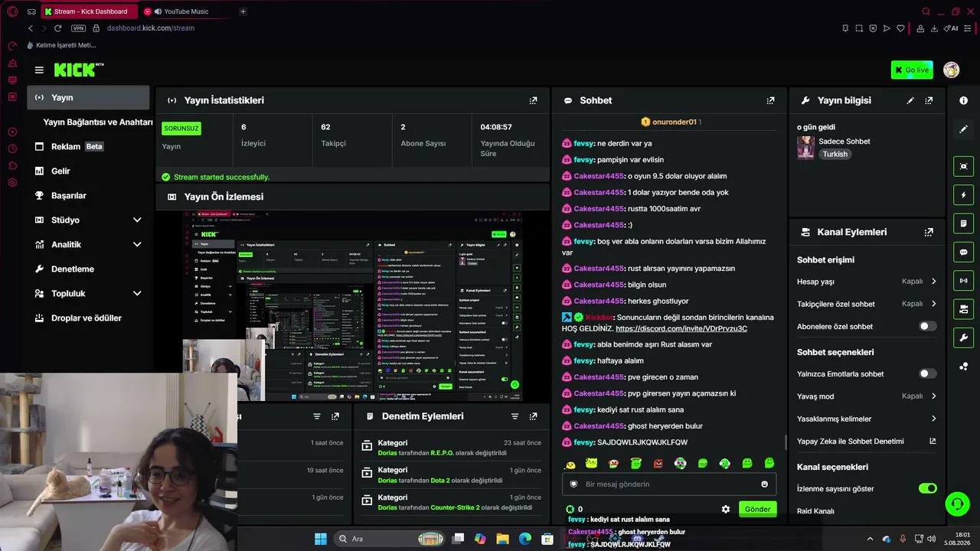Toggle the chat bubble widget in right rail
The width and height of the screenshot is (980, 551).
[x=963, y=252]
